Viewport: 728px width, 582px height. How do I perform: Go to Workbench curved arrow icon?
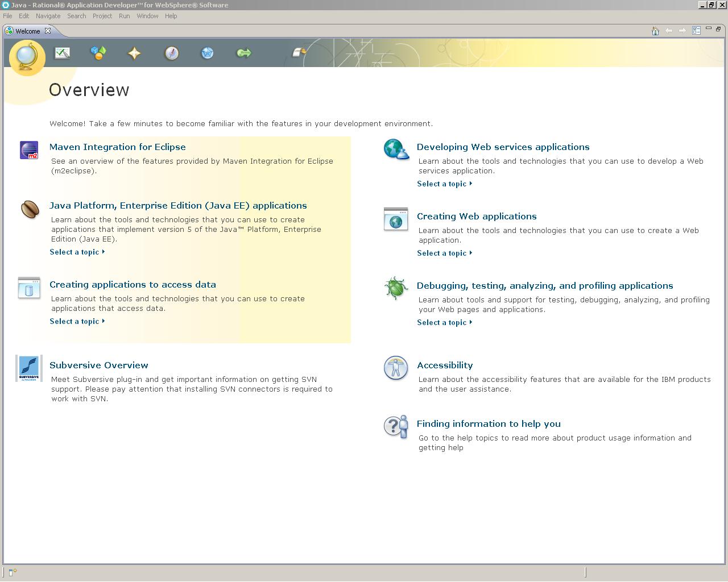coord(299,52)
